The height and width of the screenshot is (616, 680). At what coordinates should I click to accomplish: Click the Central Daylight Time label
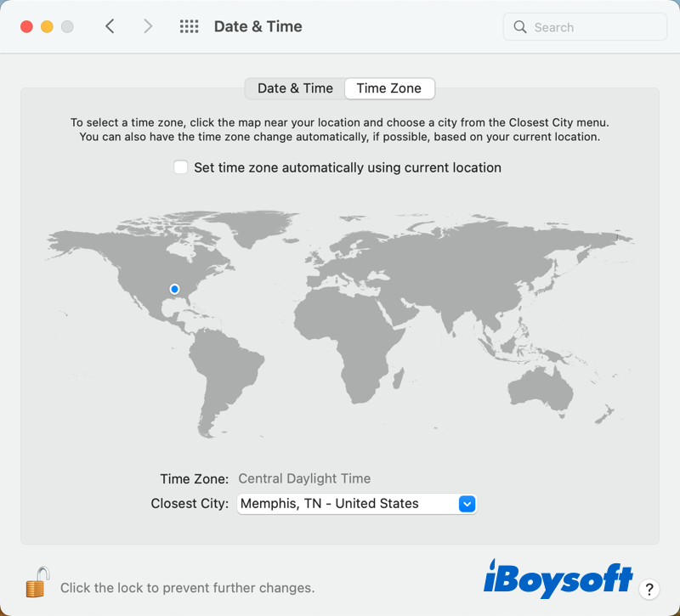tap(304, 478)
